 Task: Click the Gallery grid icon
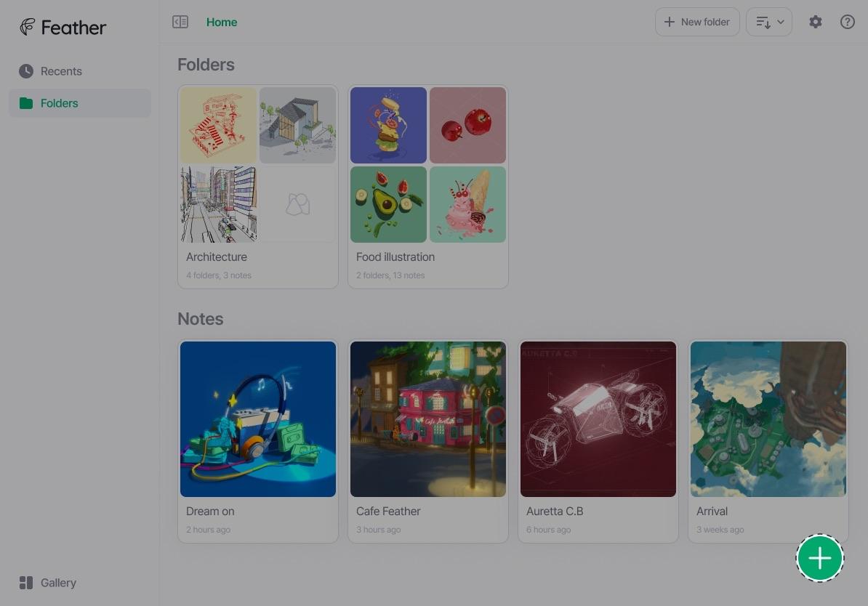[26, 583]
